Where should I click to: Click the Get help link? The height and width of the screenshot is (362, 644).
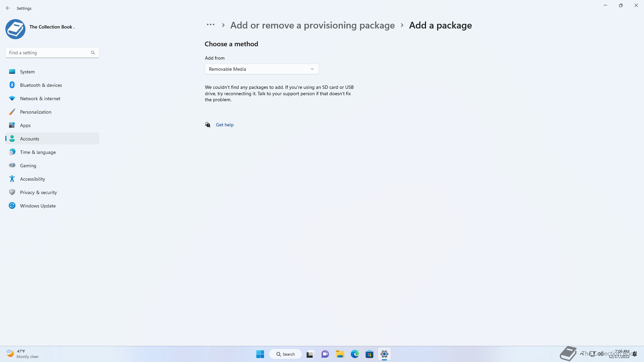pos(224,125)
